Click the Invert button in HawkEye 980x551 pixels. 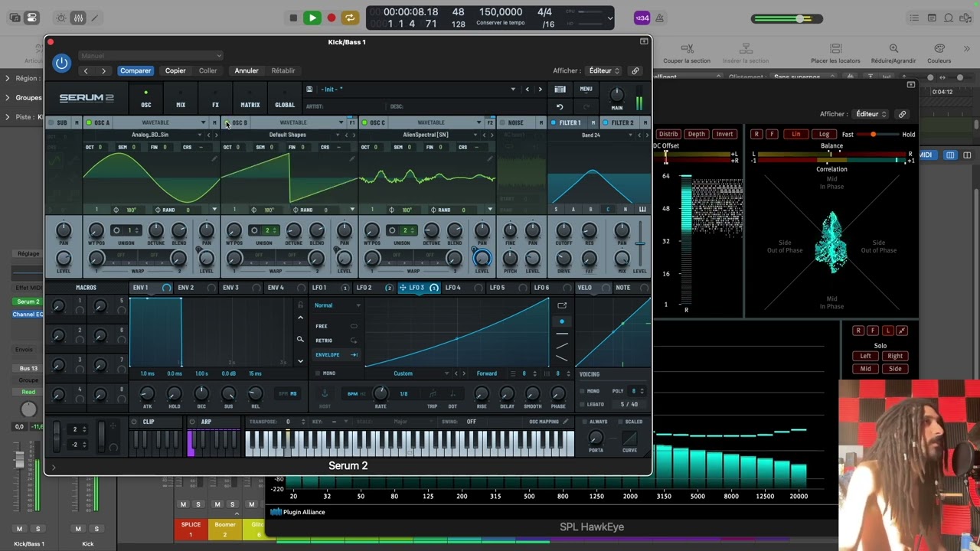point(724,134)
